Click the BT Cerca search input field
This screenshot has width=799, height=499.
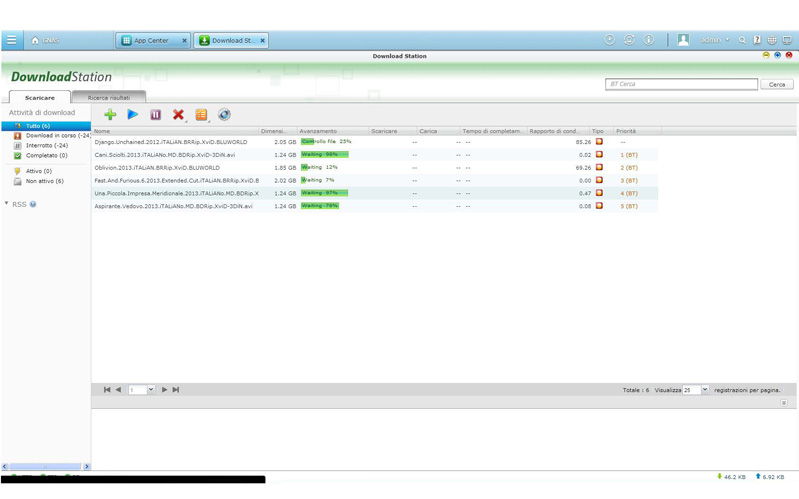pos(681,84)
